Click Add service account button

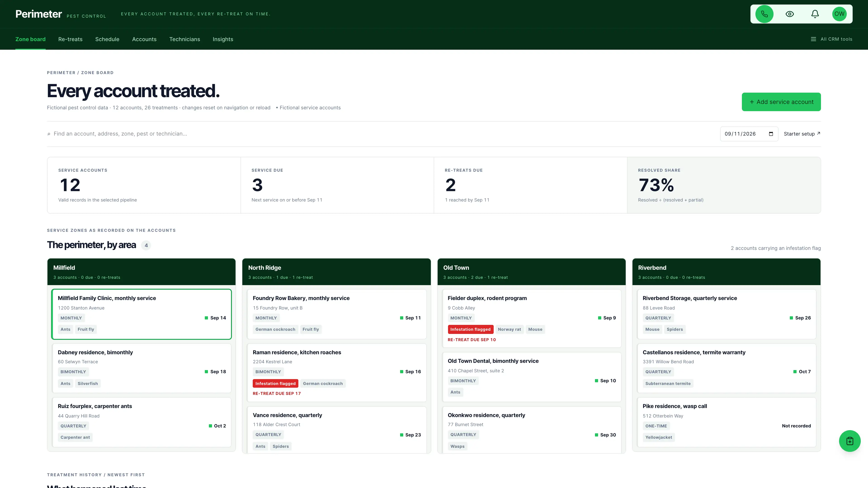point(781,102)
